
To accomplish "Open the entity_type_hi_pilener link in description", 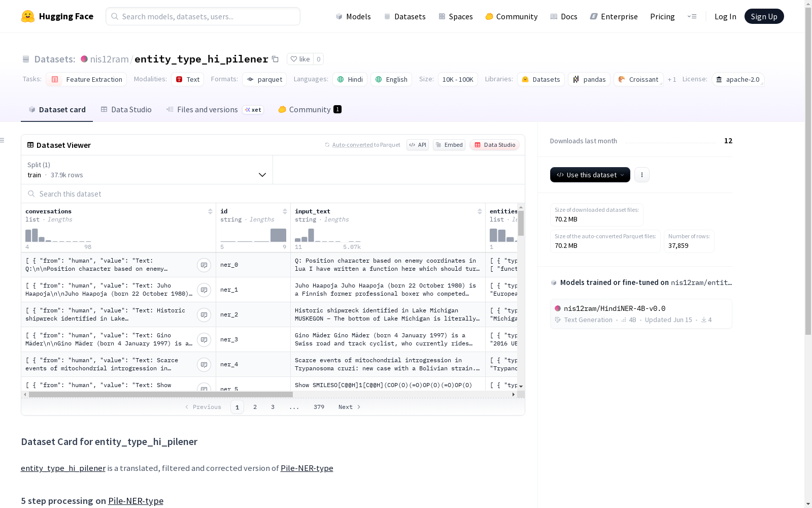I will pos(63,468).
